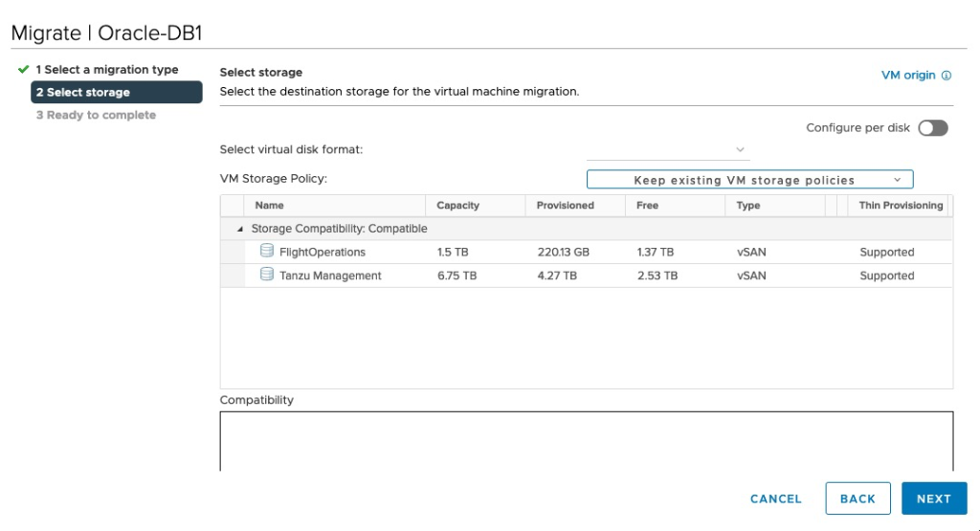Image resolution: width=980 pixels, height=531 pixels.
Task: Open the virtual disk format dropdown
Action: click(x=668, y=149)
